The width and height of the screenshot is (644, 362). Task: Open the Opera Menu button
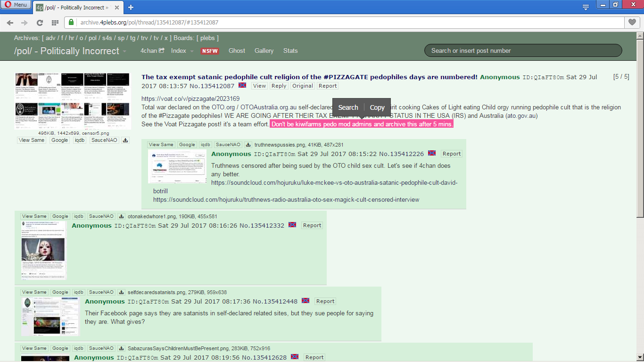(x=16, y=5)
